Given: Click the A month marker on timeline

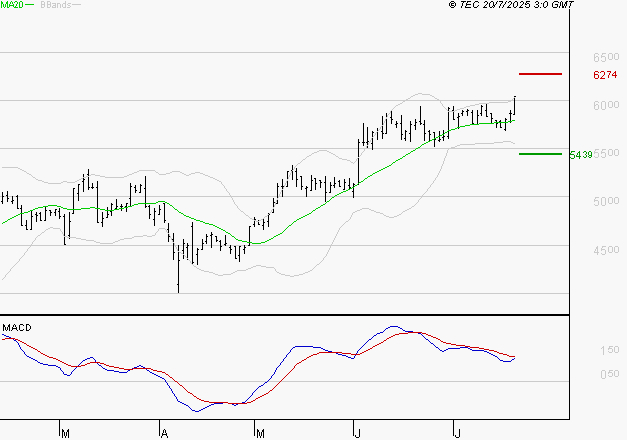Looking at the screenshot, I should pyautogui.click(x=161, y=433).
